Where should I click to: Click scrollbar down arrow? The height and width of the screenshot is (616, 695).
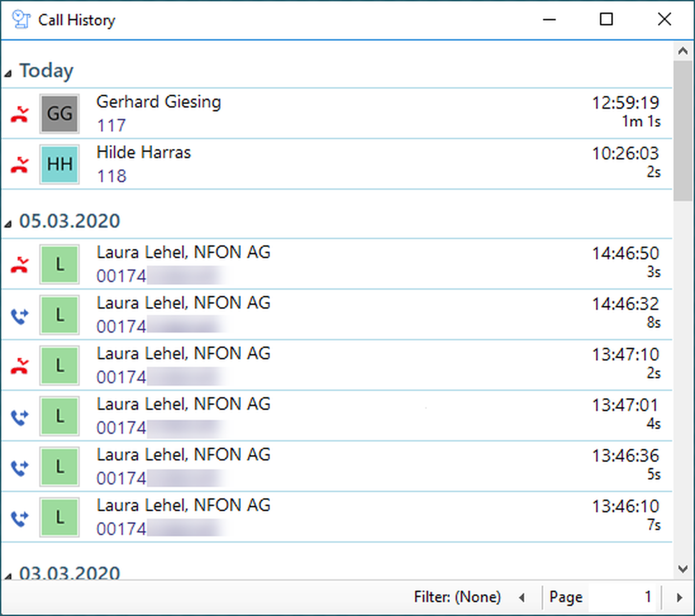[x=682, y=569]
